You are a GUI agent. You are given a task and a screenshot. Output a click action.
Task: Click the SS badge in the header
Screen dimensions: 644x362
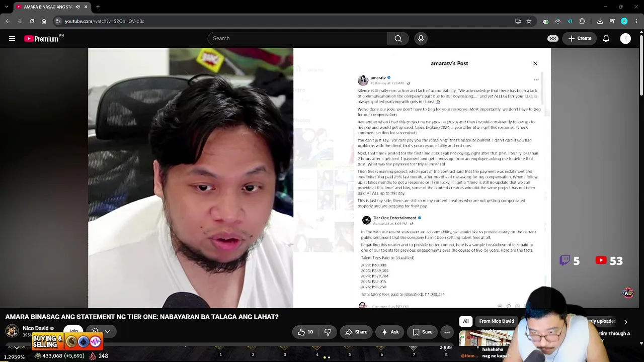tap(553, 38)
